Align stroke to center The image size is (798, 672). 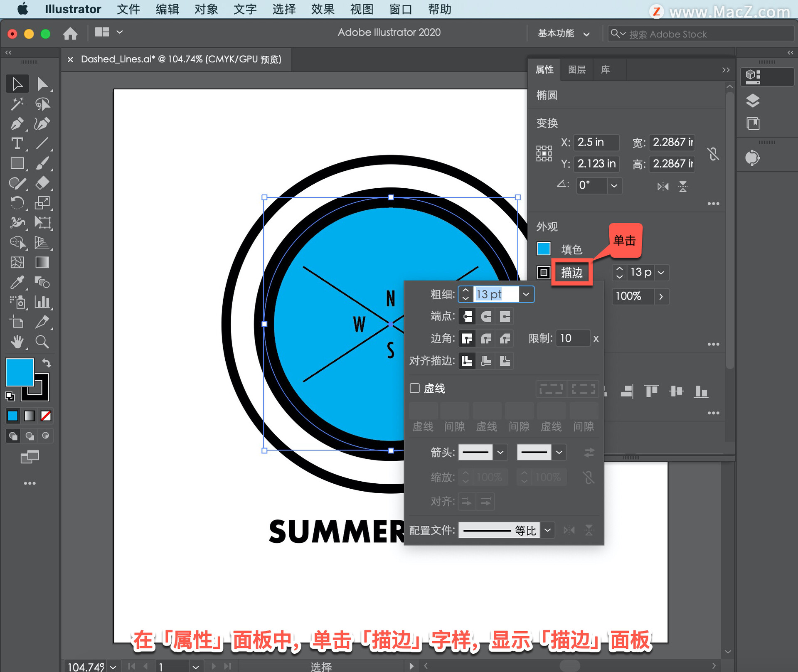tap(467, 361)
